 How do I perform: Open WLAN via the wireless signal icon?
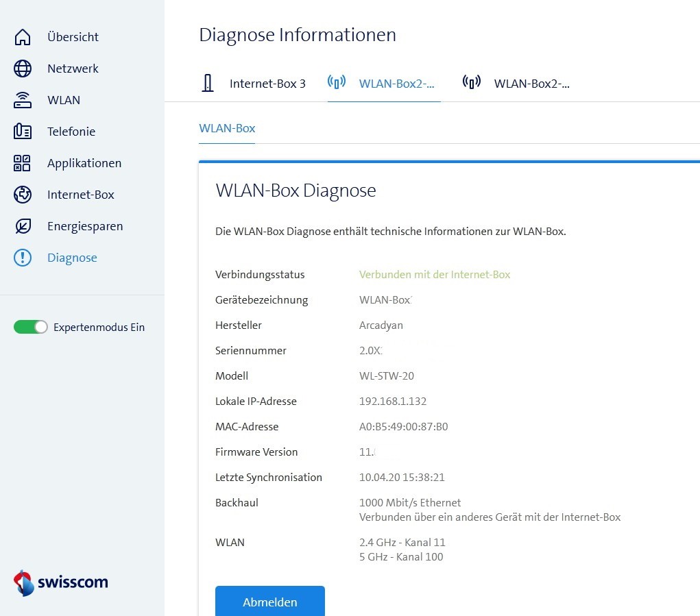22,100
